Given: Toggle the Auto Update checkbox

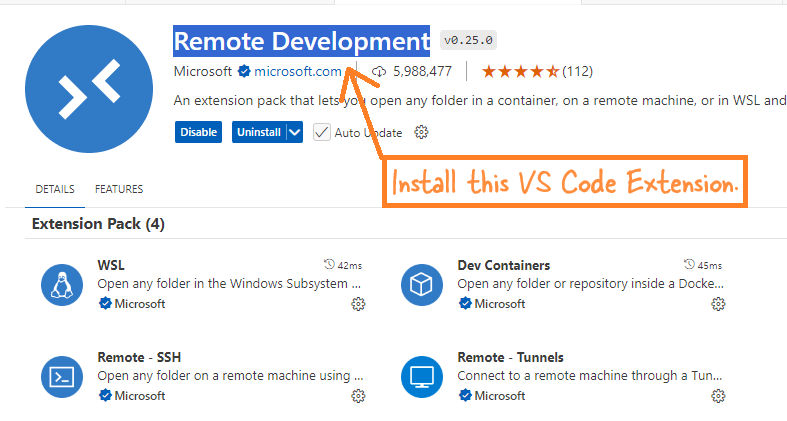Looking at the screenshot, I should coord(322,132).
